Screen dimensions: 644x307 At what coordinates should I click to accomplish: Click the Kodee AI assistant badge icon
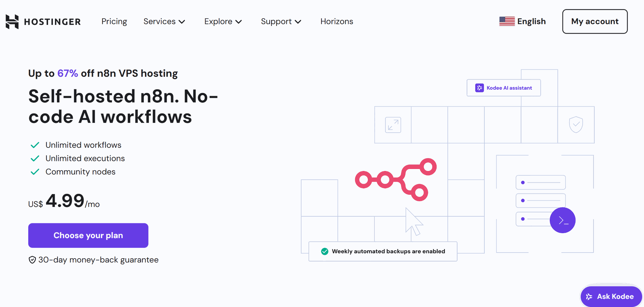click(480, 88)
